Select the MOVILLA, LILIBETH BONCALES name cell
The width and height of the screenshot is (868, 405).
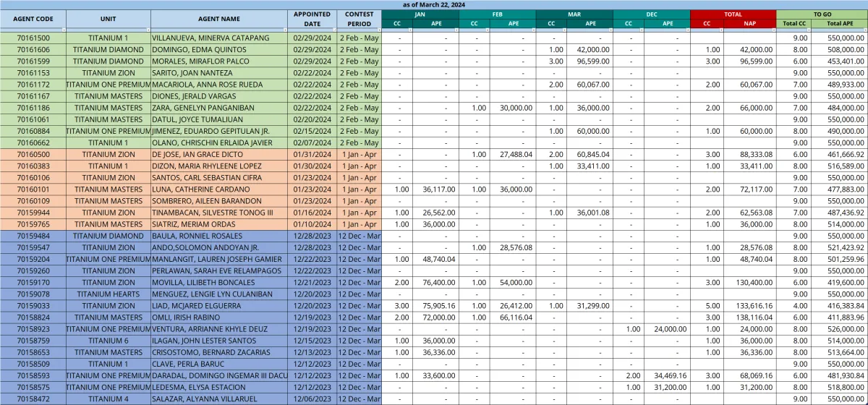coord(220,282)
